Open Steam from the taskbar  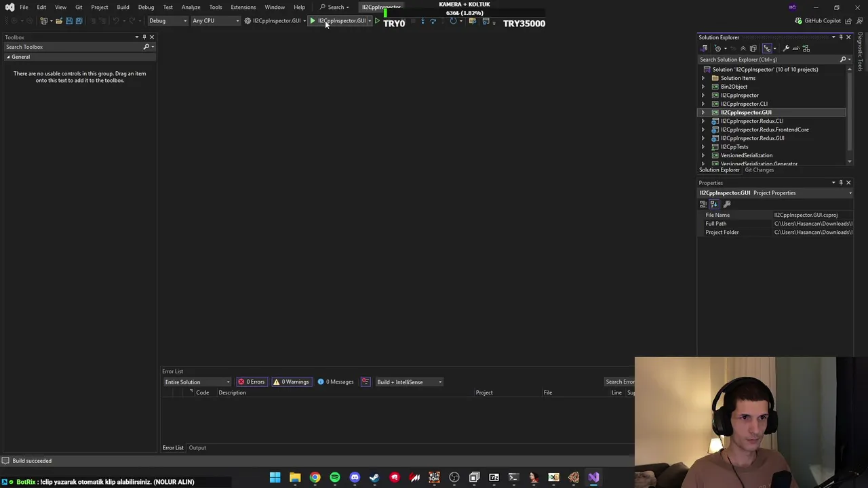(374, 477)
